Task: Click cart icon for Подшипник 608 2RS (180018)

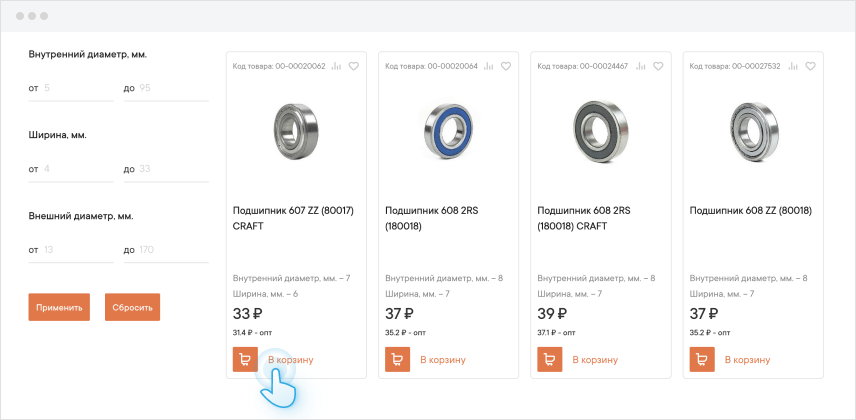Action: tap(398, 359)
